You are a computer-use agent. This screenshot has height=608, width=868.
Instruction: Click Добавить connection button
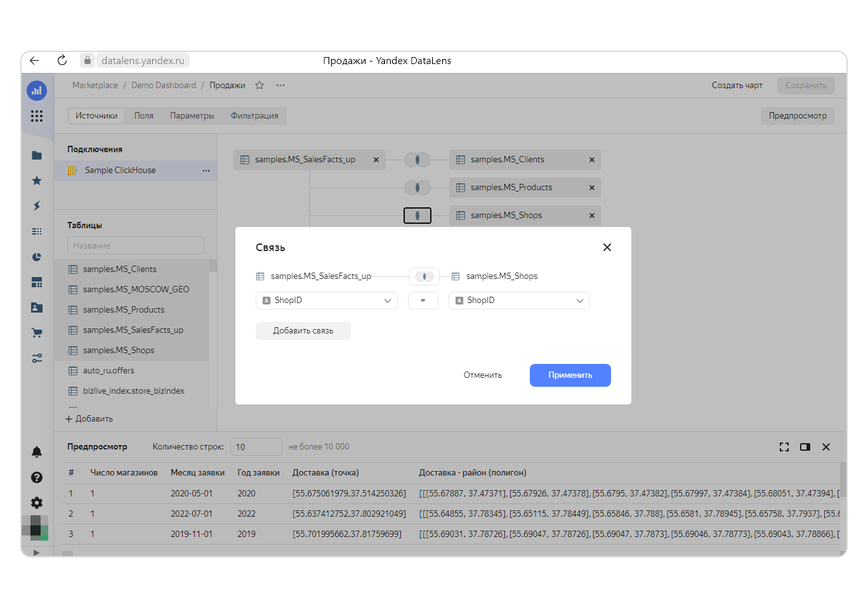click(x=89, y=419)
